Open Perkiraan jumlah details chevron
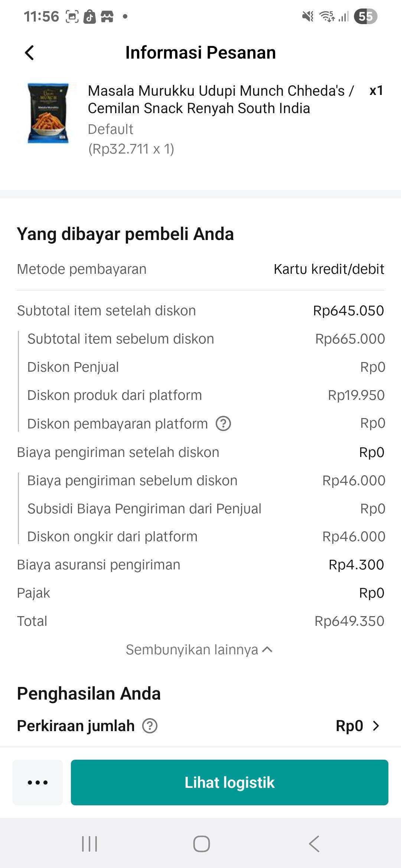The width and height of the screenshot is (401, 868). point(376,726)
